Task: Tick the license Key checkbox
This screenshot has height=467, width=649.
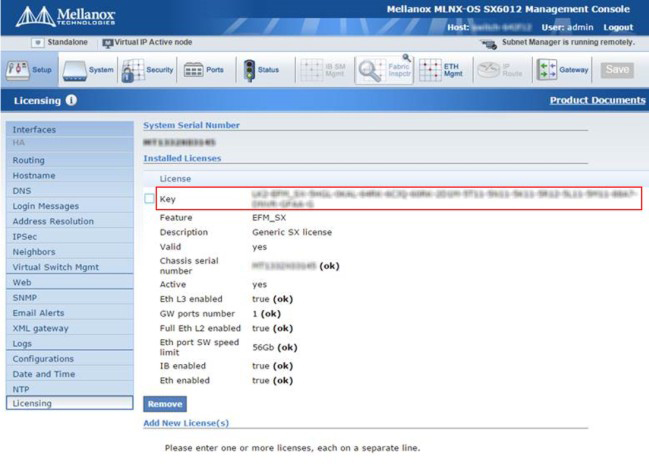Action: 149,199
